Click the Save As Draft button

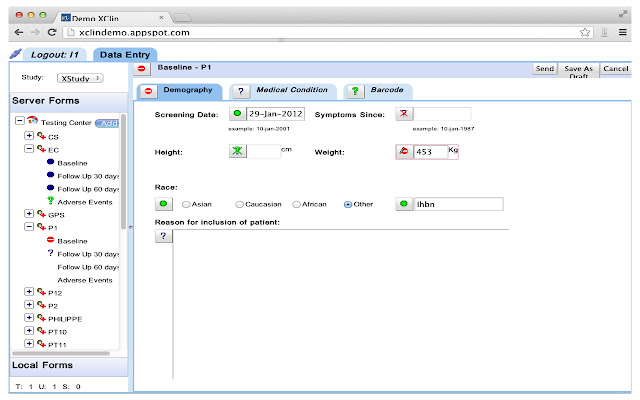click(x=578, y=70)
